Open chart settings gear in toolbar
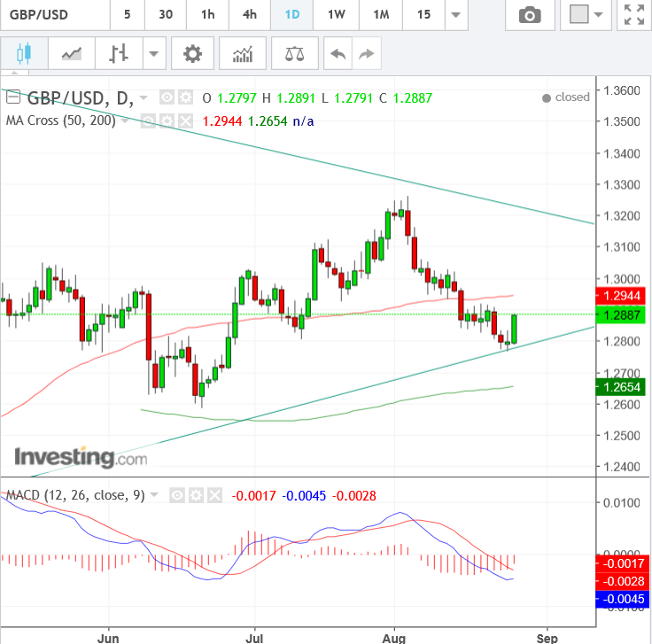652x644 pixels. 192,54
